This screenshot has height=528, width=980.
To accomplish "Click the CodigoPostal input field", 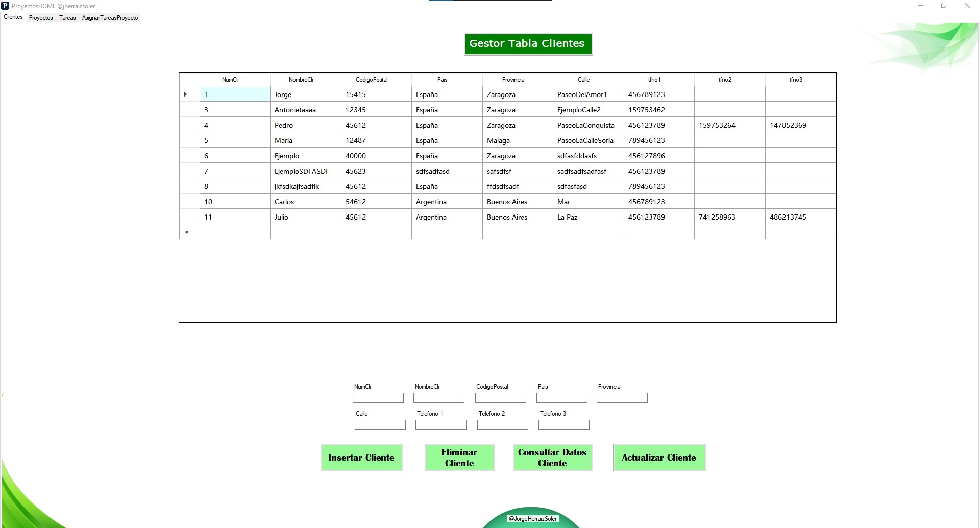I will tap(500, 398).
